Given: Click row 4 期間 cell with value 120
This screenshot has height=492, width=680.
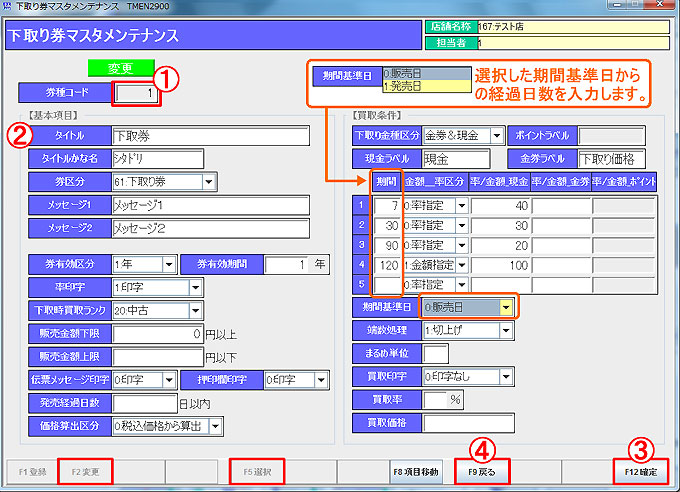Looking at the screenshot, I should pos(387,265).
